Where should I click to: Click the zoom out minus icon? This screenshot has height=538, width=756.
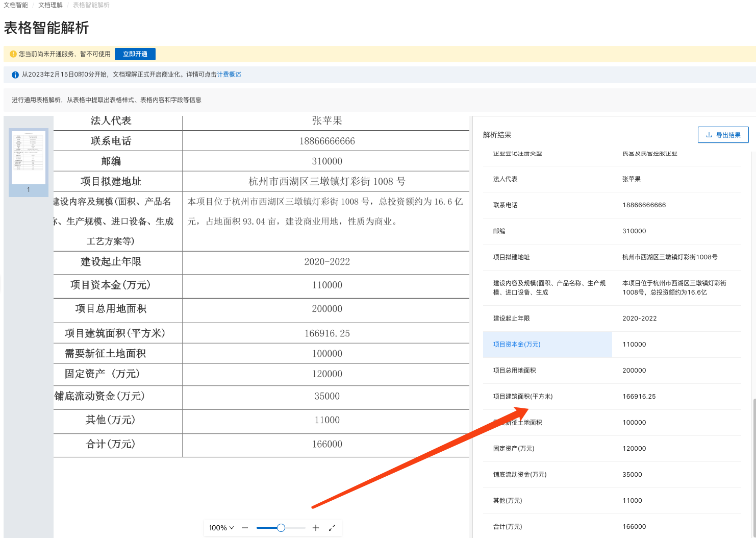(245, 528)
